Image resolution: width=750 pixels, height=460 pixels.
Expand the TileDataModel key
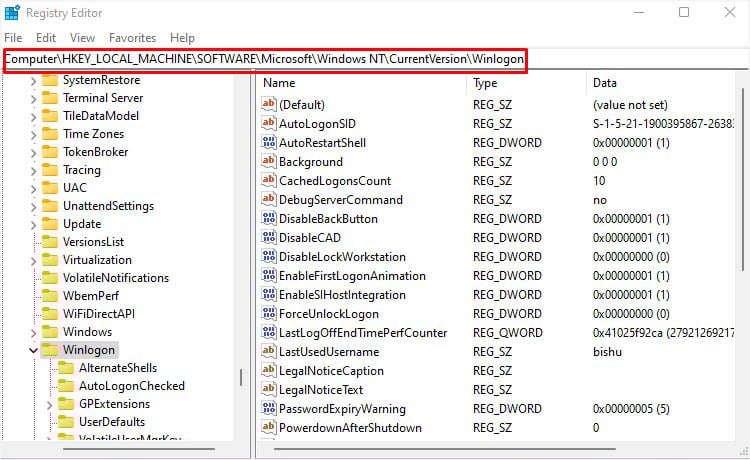point(33,117)
